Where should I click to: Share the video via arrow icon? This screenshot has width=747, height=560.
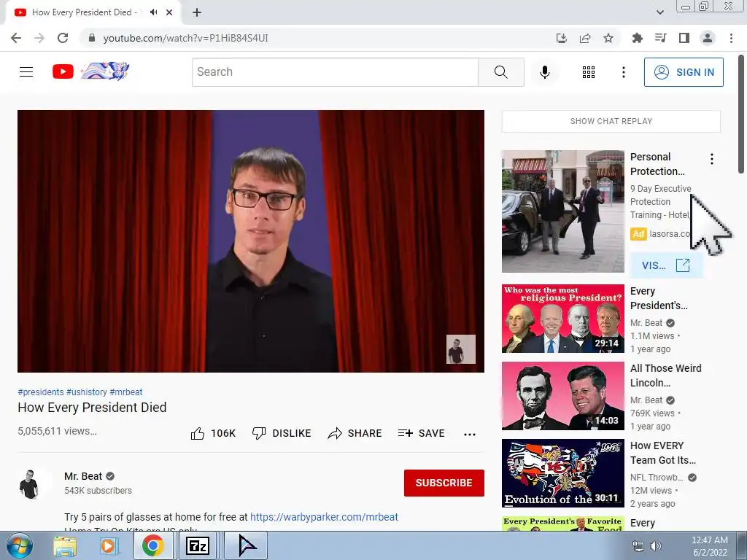[x=355, y=433]
